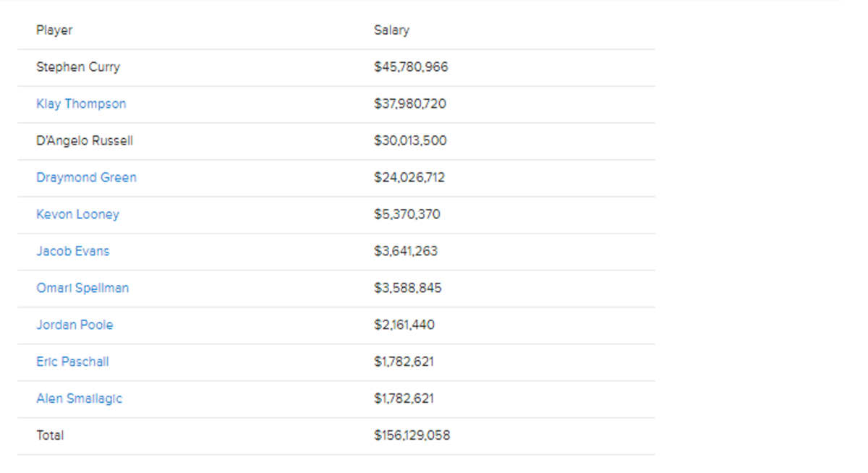Select the D'Angelo Russell name cell
The height and width of the screenshot is (473, 868).
click(x=85, y=141)
